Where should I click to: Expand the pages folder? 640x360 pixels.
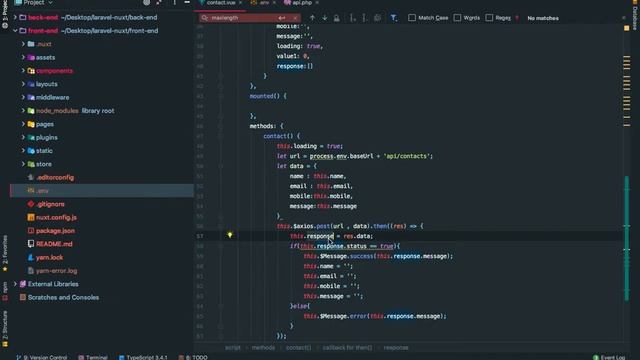pos(23,124)
